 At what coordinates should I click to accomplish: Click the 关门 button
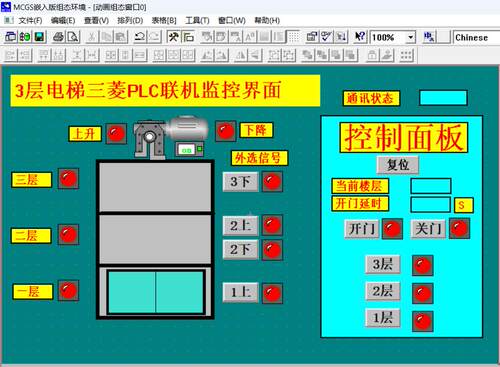tap(428, 229)
